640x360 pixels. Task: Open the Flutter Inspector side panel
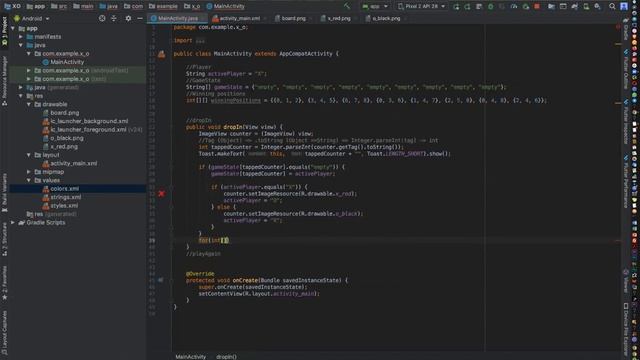[626, 121]
